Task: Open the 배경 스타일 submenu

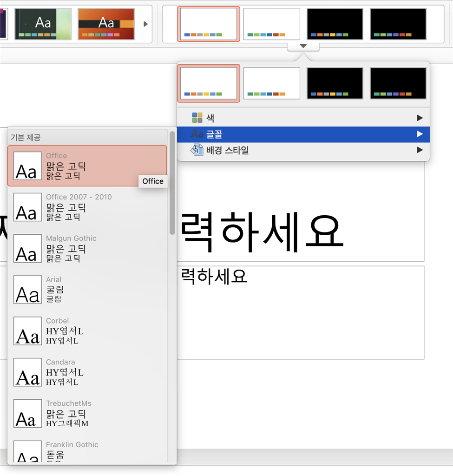Action: 303,150
